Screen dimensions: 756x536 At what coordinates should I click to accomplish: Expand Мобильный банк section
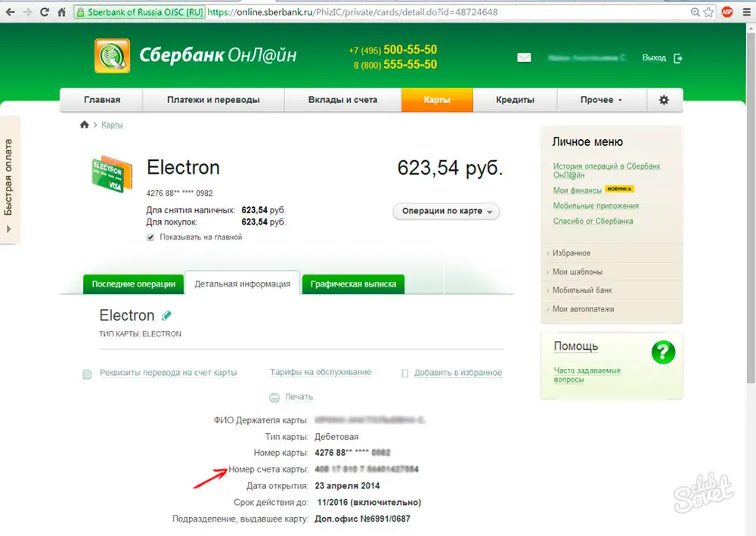click(x=582, y=290)
